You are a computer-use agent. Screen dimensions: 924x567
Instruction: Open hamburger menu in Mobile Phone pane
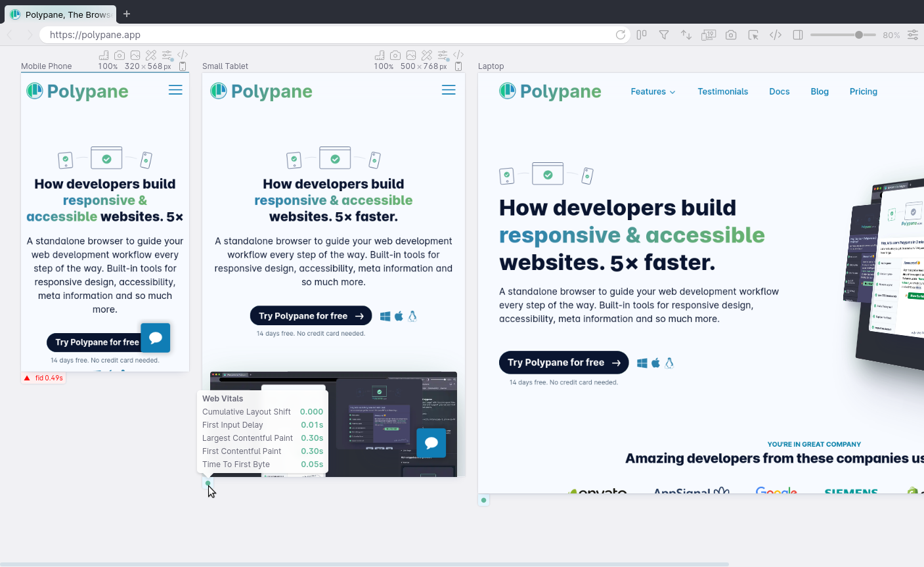point(175,90)
